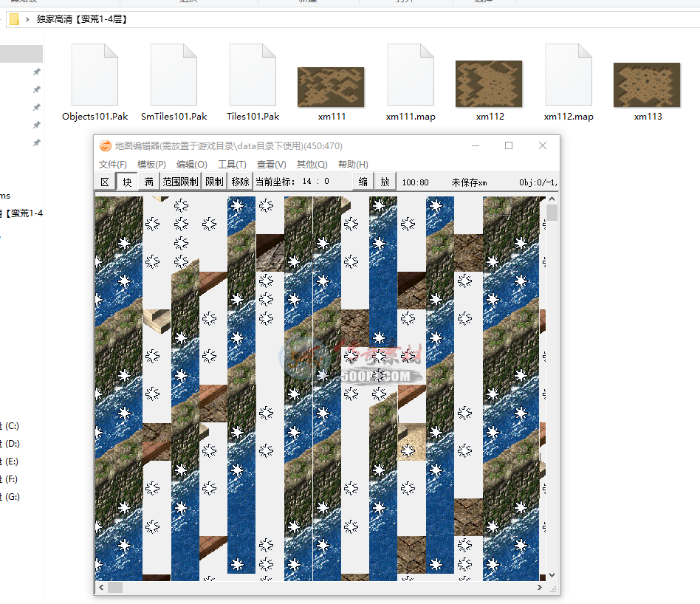Click the 当前坐标 coordinate readout
This screenshot has height=604, width=700.
tap(292, 181)
